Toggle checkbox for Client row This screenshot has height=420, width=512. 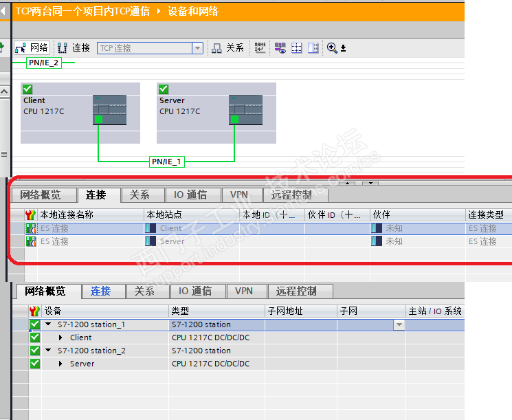(x=34, y=338)
